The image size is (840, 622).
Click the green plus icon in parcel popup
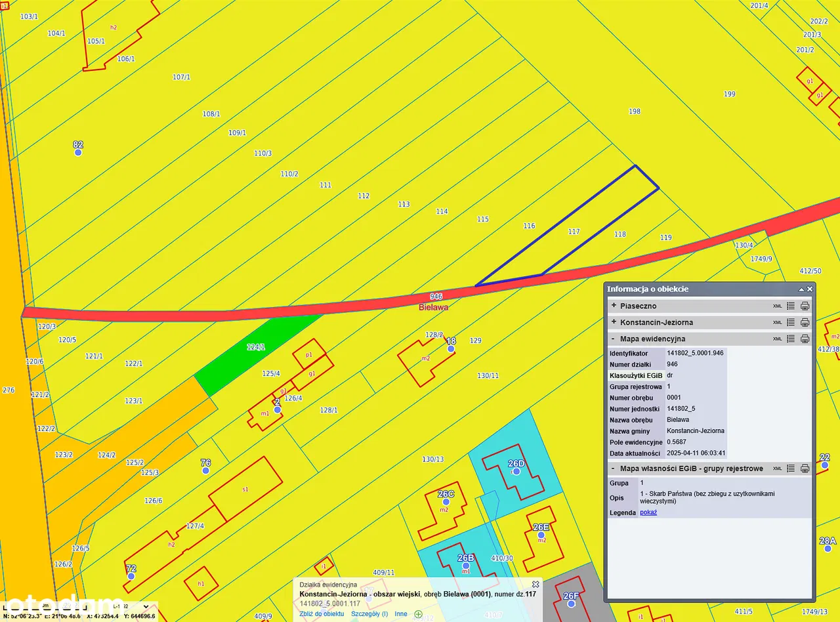419,614
